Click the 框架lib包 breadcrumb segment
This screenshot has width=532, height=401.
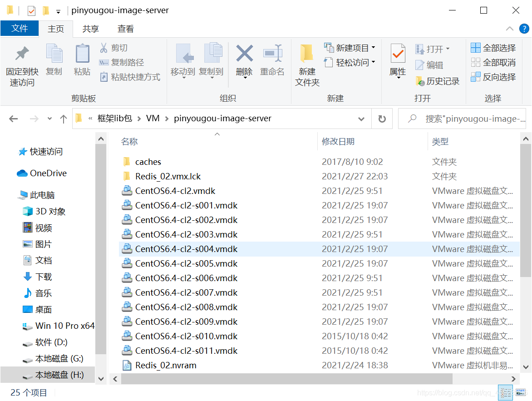115,118
